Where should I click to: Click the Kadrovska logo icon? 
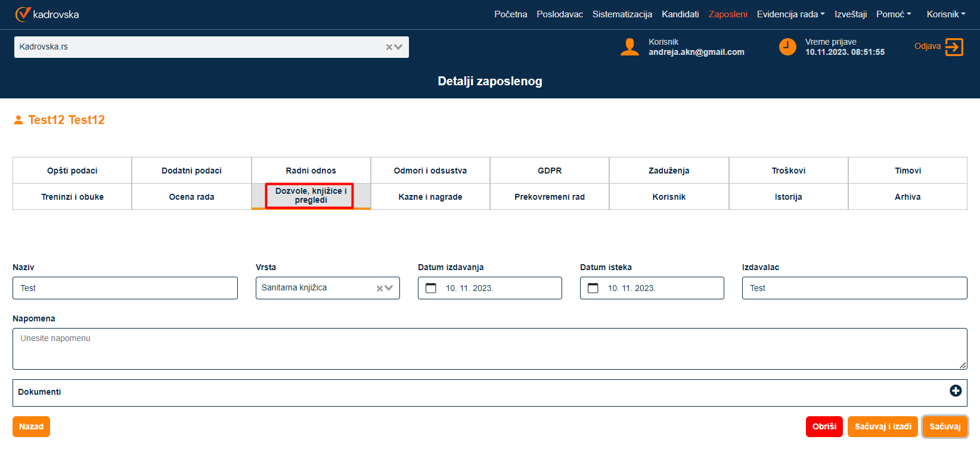coord(23,14)
